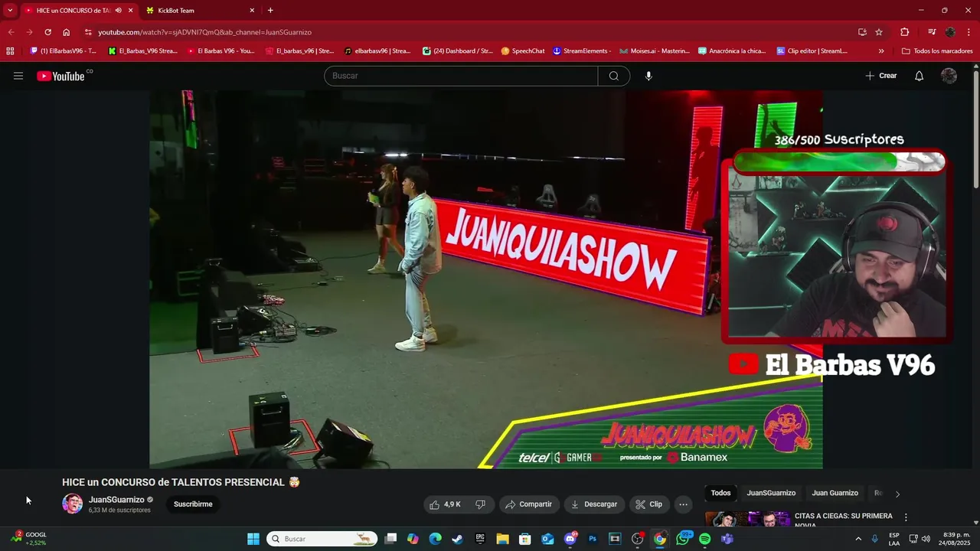
Task: Start voice search with the microphone
Action: click(648, 76)
